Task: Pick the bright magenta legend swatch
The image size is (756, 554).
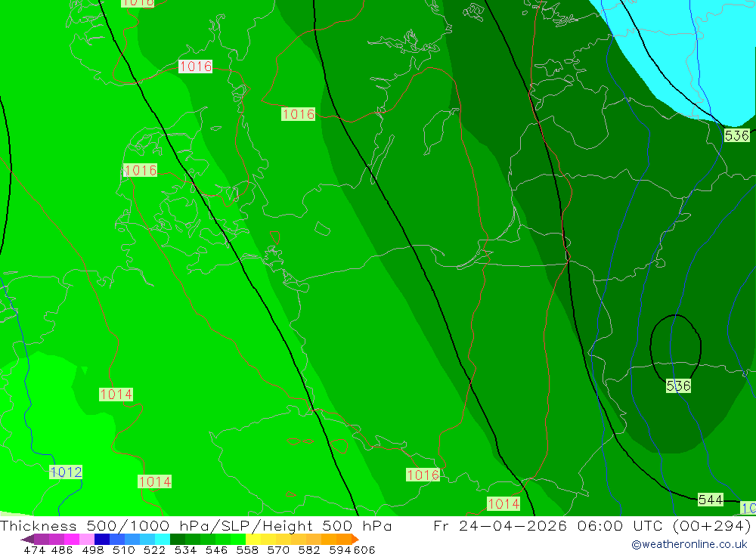Action: tap(71, 539)
